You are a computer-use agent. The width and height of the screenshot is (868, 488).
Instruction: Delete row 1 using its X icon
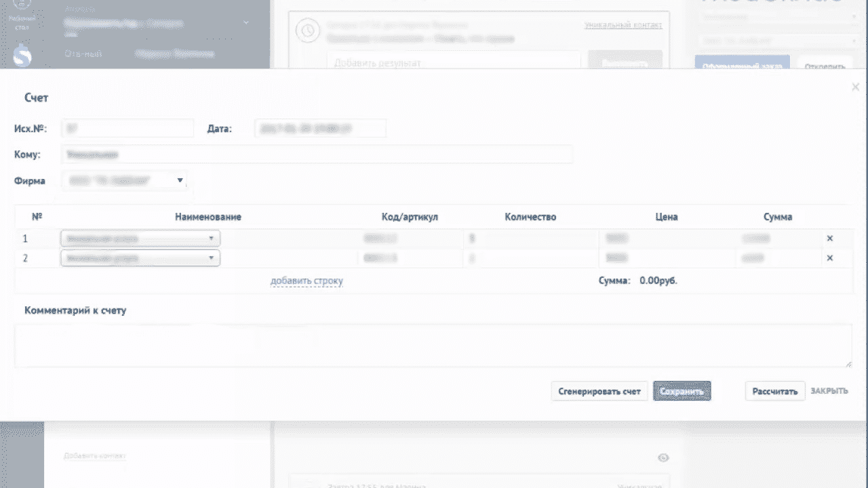pos(829,239)
